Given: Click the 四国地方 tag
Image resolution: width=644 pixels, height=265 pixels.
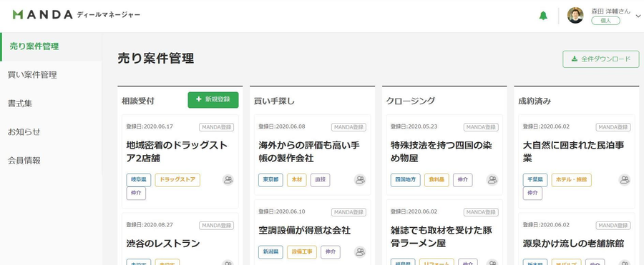Looking at the screenshot, I should [x=406, y=180].
